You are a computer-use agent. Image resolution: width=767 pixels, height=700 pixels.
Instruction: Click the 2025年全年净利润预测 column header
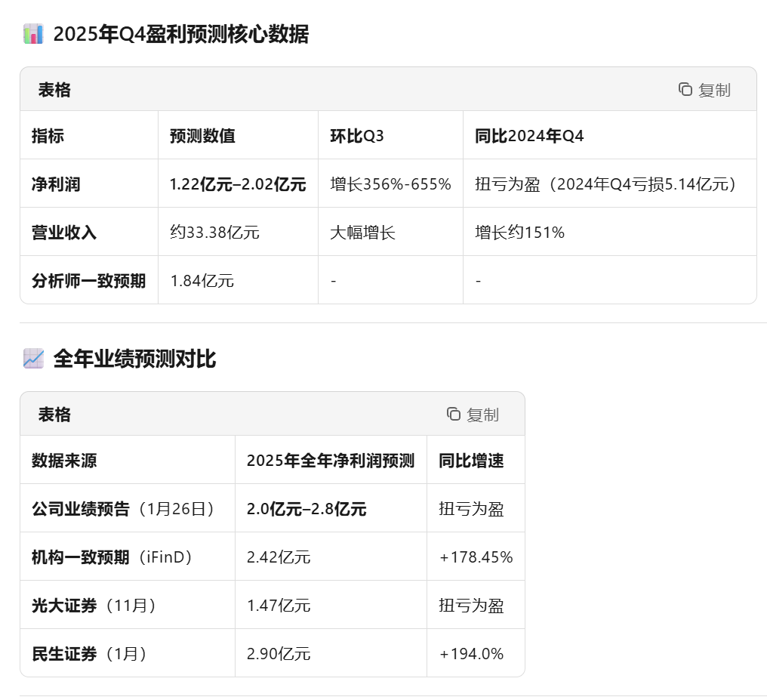pos(331,460)
